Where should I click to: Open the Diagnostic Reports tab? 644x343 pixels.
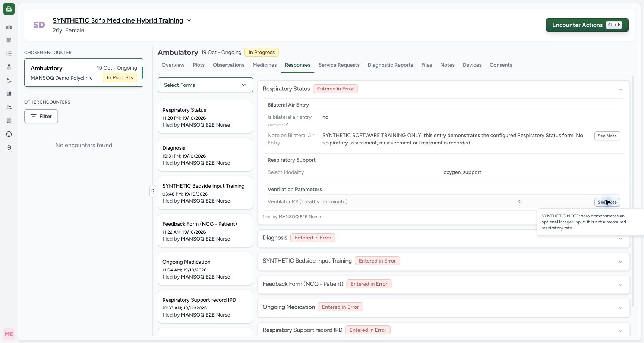coord(391,65)
